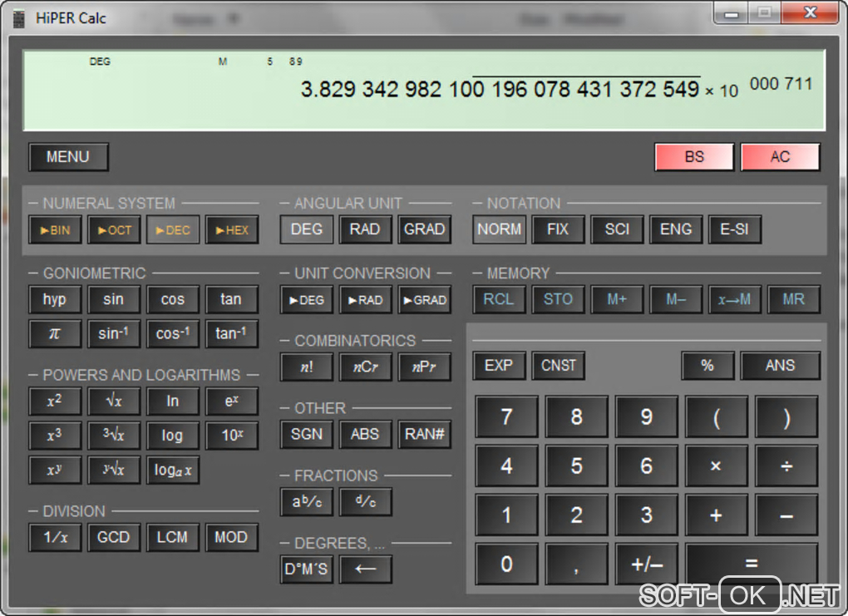Subtract from memory with M–
The image size is (848, 616).
(676, 299)
